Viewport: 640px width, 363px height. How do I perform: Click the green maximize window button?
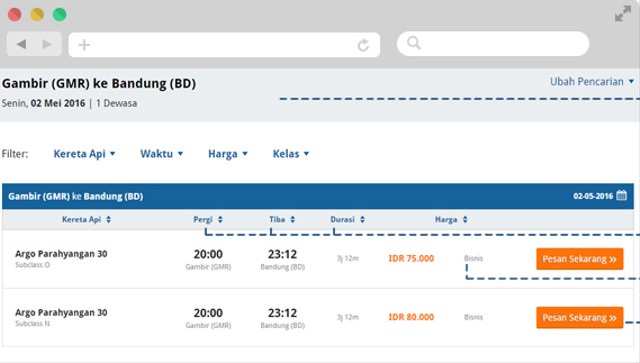(60, 14)
